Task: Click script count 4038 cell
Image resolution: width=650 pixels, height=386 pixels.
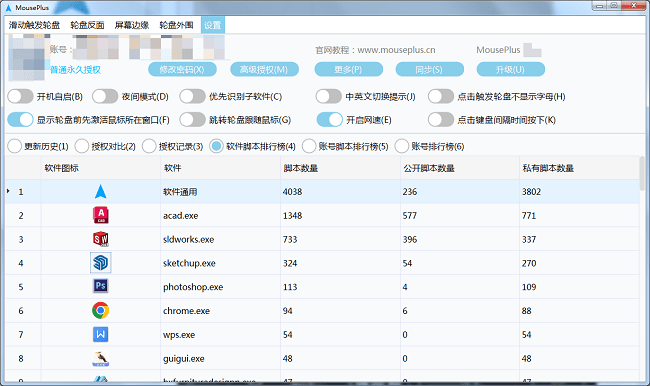Action: pos(340,192)
